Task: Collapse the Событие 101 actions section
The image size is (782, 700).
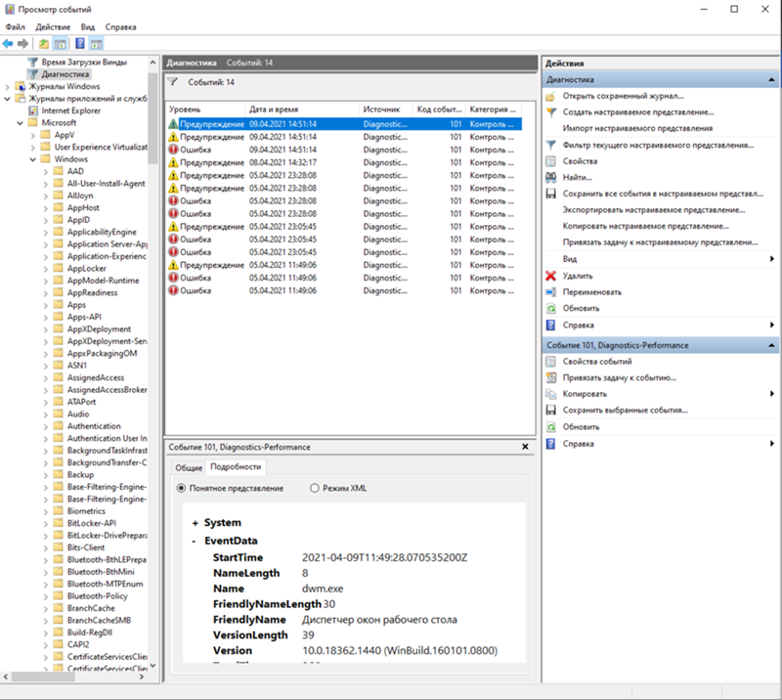Action: click(x=771, y=345)
